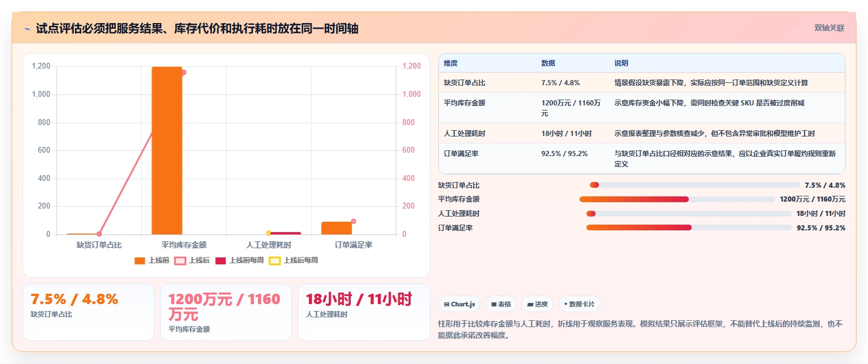The height and width of the screenshot is (364, 868).
Task: Open the 1200万元 / 1160万元 data card
Action: tap(226, 312)
